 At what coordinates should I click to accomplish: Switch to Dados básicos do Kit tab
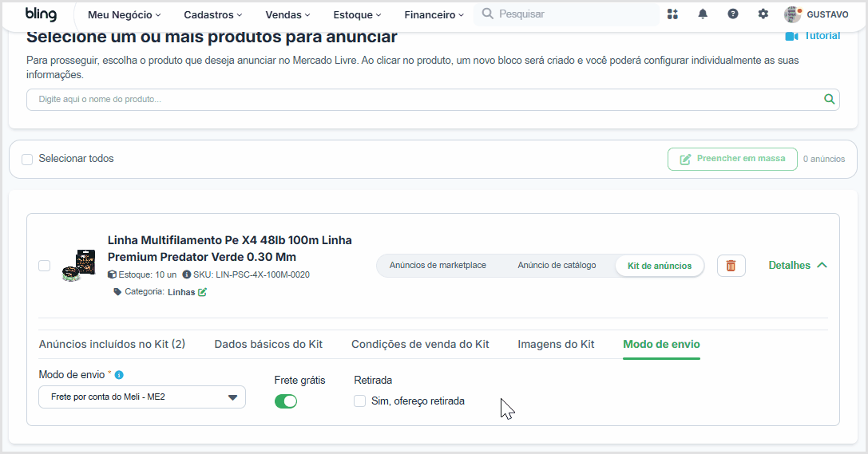pyautogui.click(x=268, y=344)
